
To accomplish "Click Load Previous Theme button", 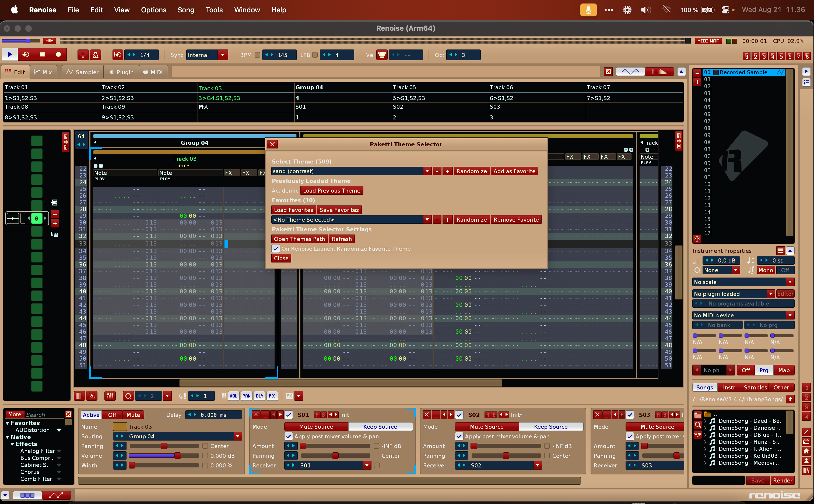I will point(331,191).
